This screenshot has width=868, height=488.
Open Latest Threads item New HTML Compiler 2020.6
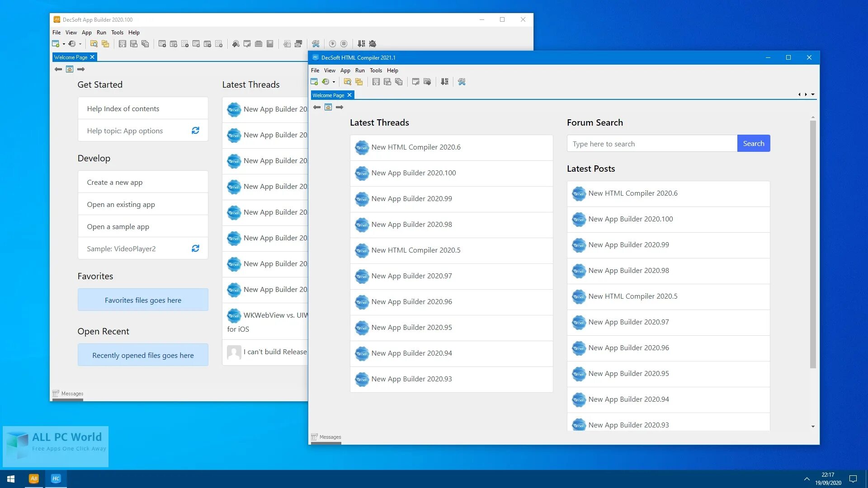click(451, 147)
